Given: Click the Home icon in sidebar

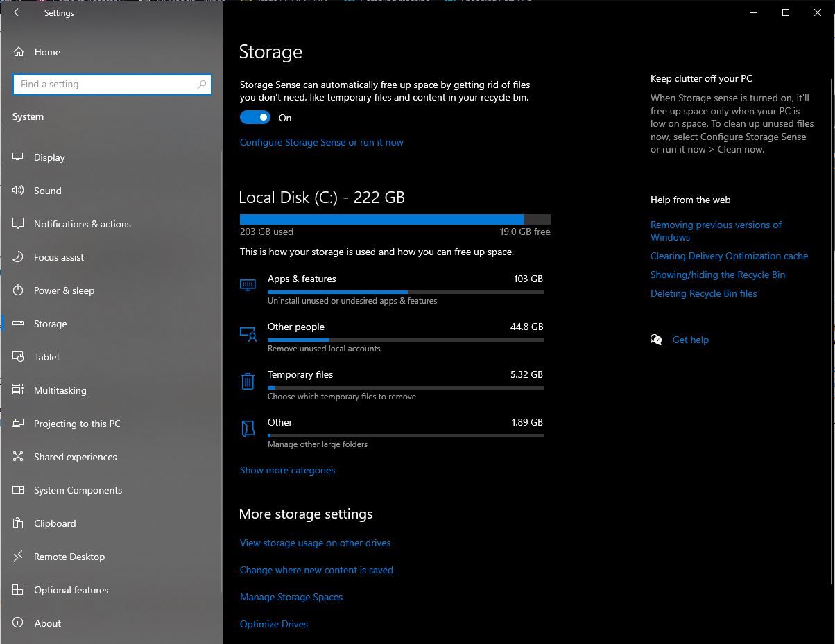Looking at the screenshot, I should [19, 52].
